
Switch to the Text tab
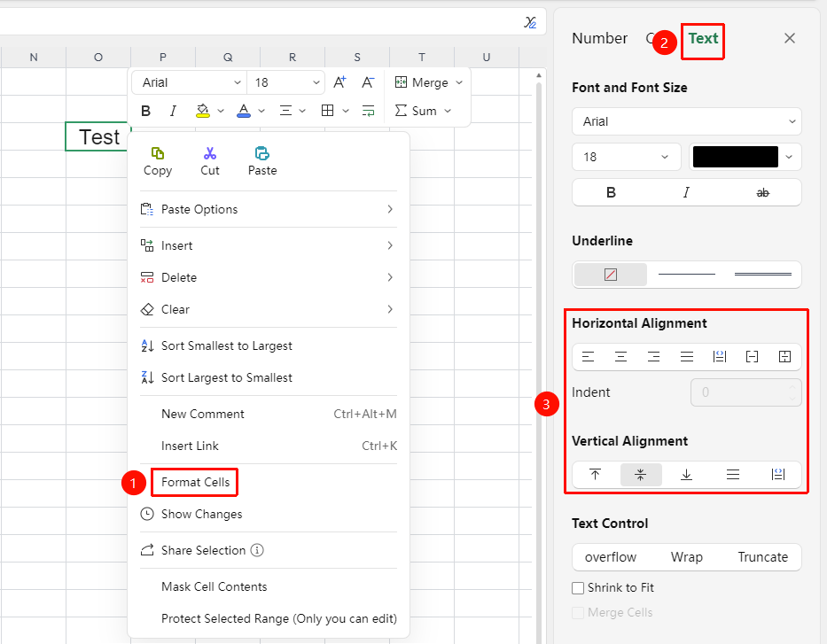click(703, 38)
